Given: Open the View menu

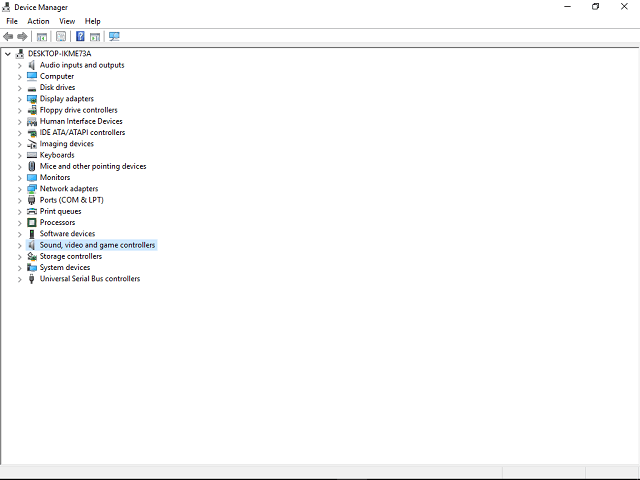Looking at the screenshot, I should click(67, 21).
